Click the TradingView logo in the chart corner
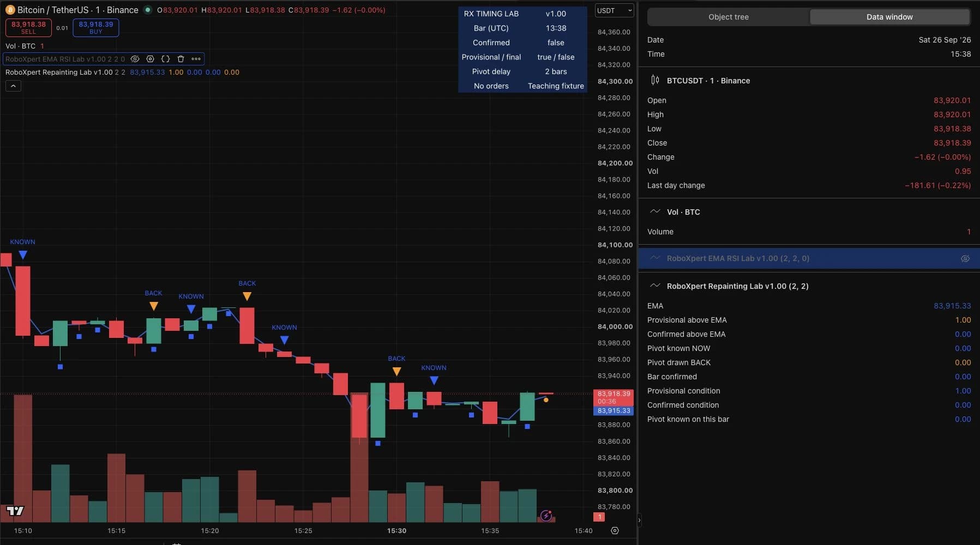 point(15,511)
